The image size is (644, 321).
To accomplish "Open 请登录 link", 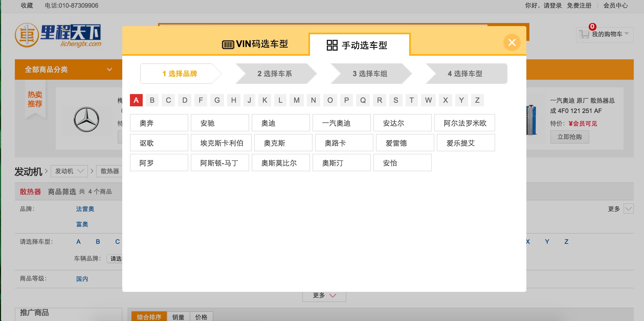I will pyautogui.click(x=553, y=5).
